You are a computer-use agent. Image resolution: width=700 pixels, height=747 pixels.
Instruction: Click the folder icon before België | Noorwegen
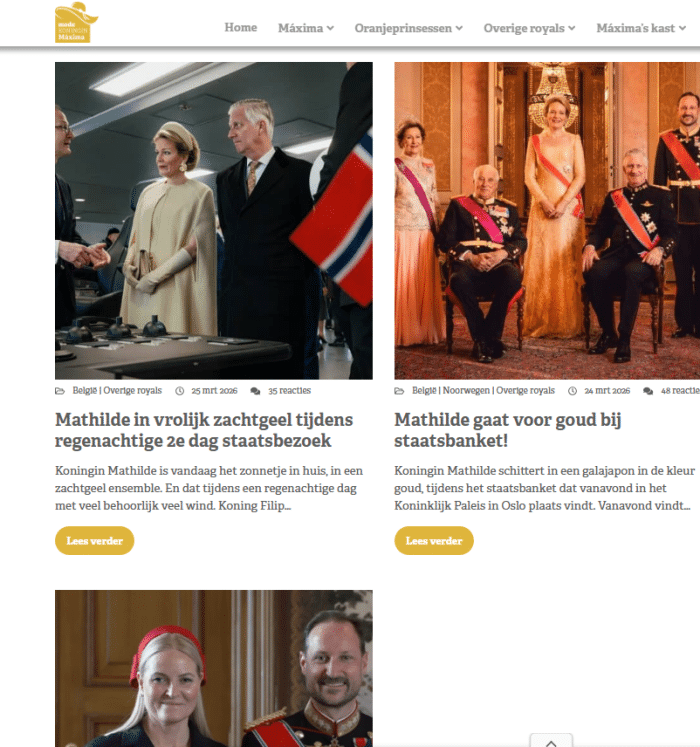[x=399, y=391]
